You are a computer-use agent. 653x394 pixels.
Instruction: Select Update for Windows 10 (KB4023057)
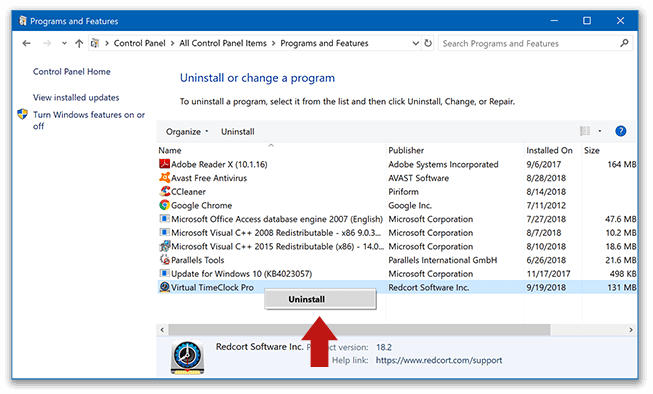coord(242,274)
